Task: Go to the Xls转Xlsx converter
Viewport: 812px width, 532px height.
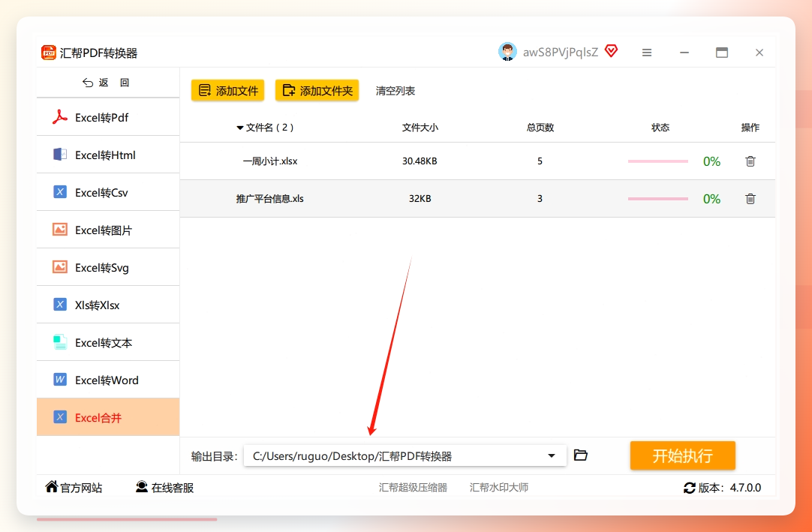Action: click(x=108, y=305)
